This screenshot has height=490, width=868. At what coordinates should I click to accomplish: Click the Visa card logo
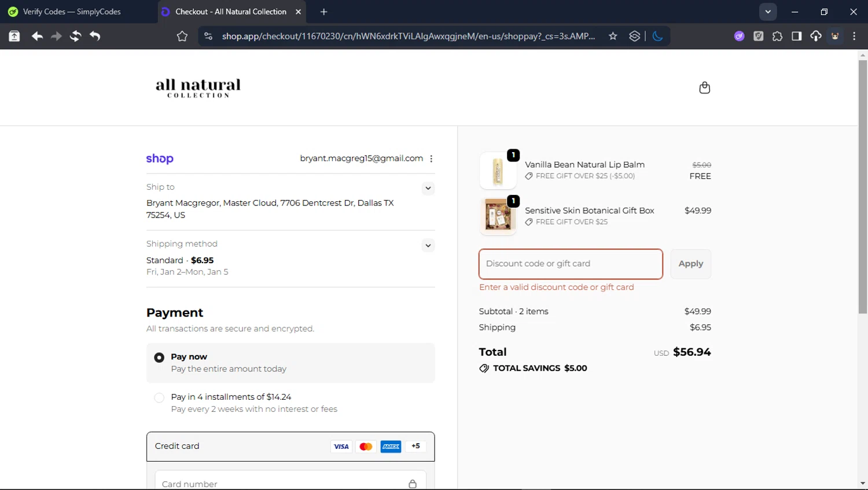pyautogui.click(x=341, y=447)
